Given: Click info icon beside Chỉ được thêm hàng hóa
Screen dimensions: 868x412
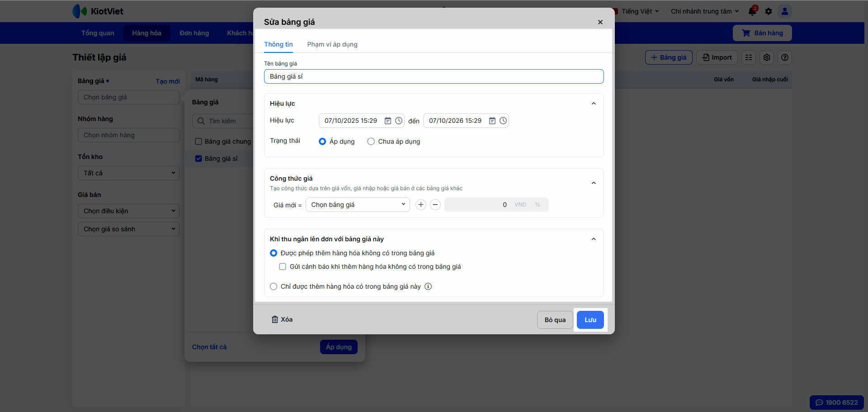Looking at the screenshot, I should pos(428,286).
